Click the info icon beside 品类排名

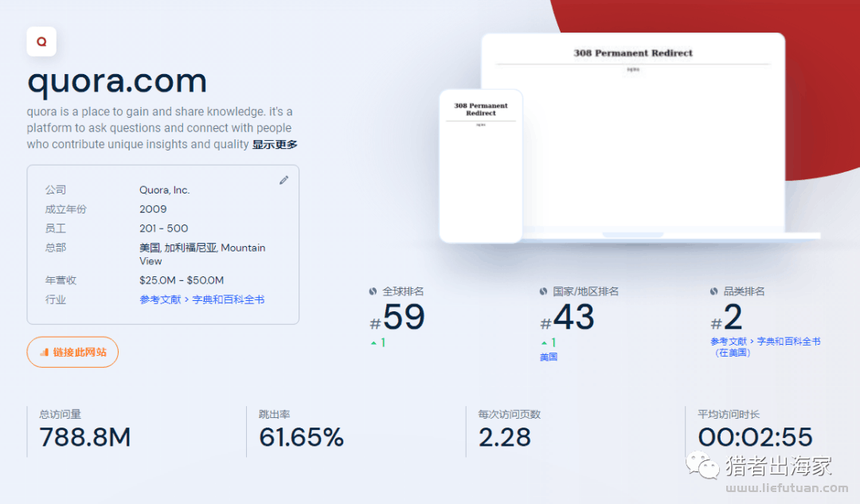click(714, 291)
